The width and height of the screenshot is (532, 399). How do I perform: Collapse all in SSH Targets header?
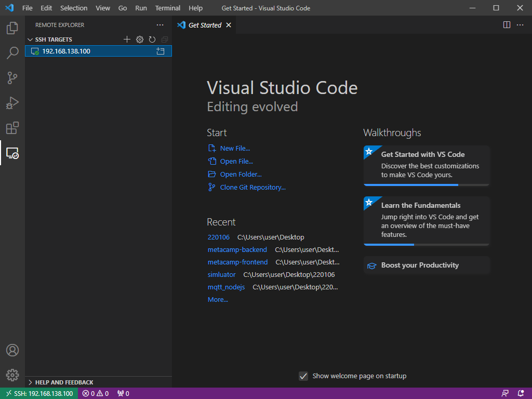tap(165, 39)
